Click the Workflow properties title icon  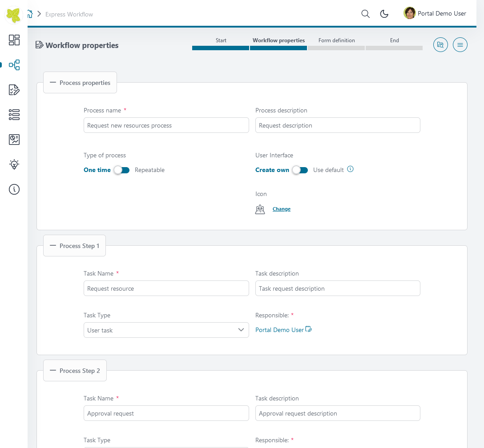point(39,45)
